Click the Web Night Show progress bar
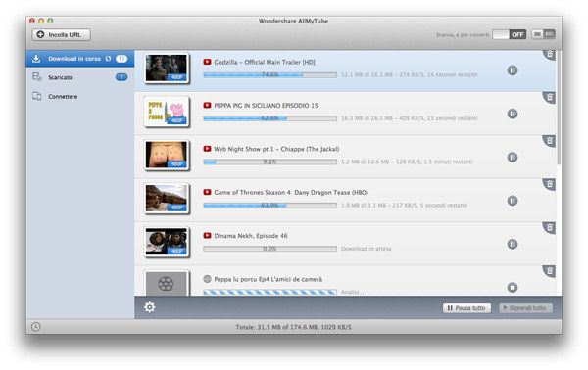Image resolution: width=588 pixels, height=370 pixels. pyautogui.click(x=270, y=162)
